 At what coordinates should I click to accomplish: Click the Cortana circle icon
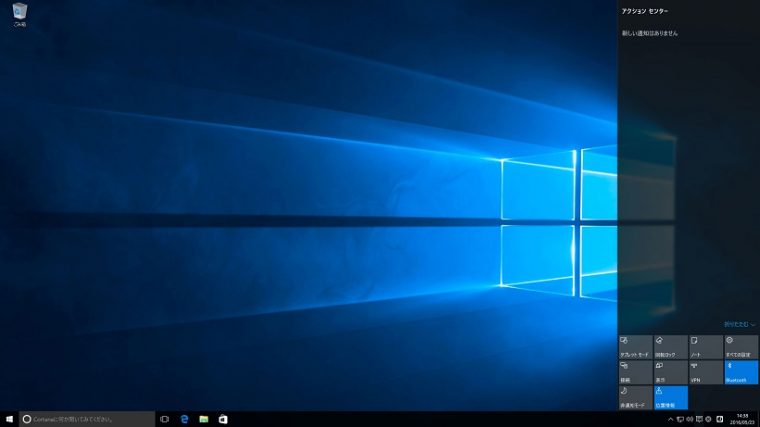27,419
